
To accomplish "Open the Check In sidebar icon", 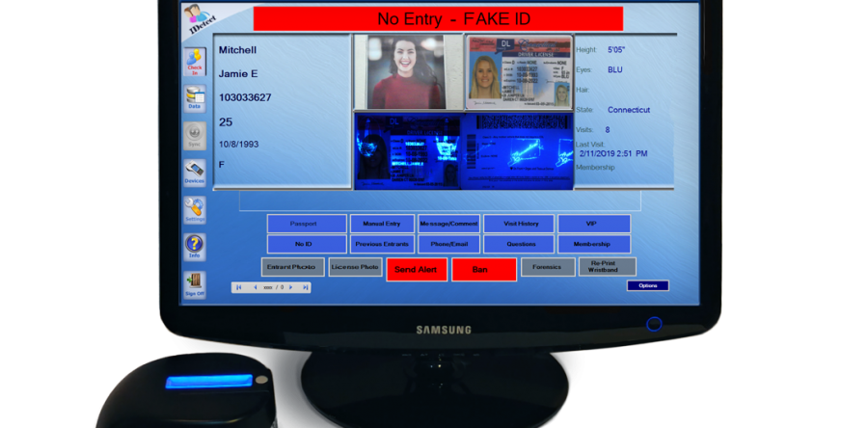I will coord(195,62).
